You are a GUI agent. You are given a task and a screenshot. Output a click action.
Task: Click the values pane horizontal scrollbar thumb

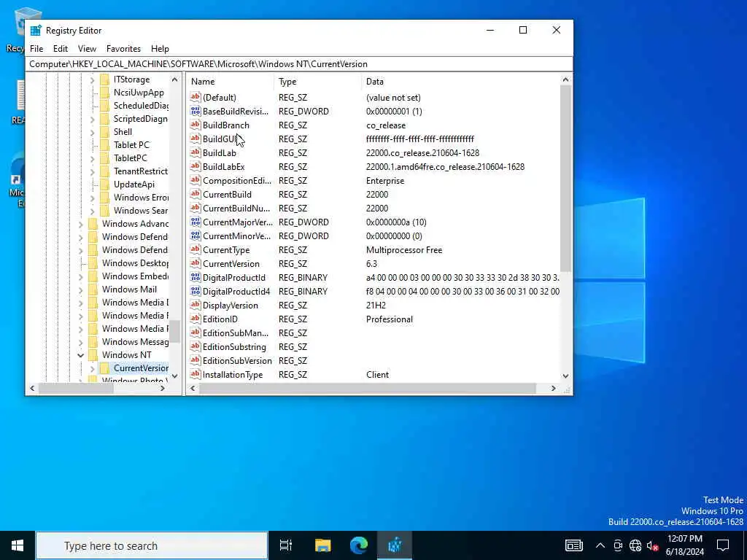point(368,388)
